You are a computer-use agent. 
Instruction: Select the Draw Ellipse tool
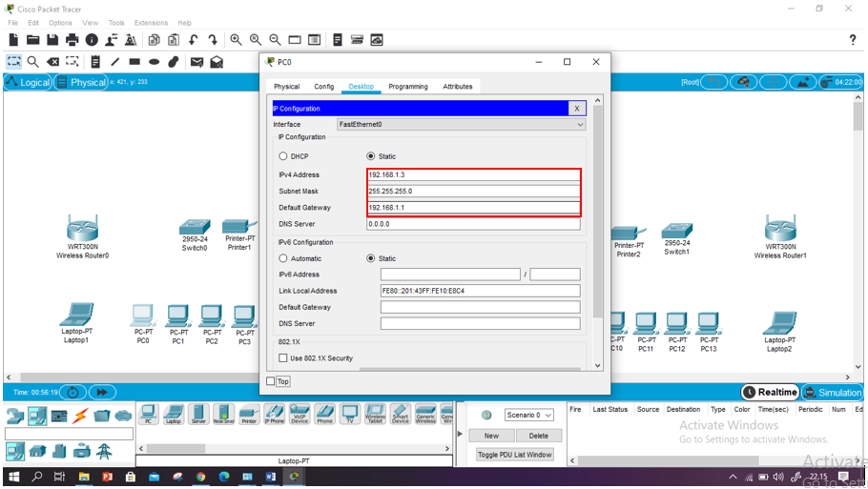tap(154, 61)
